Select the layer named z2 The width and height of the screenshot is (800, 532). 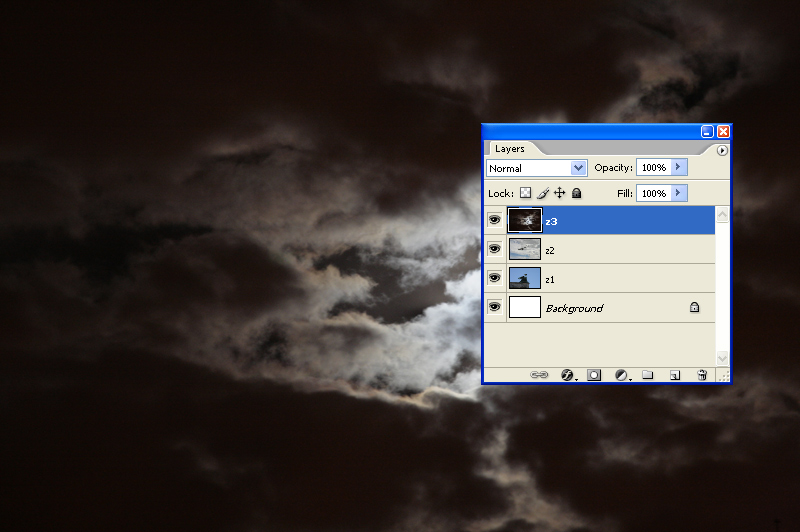click(x=599, y=249)
